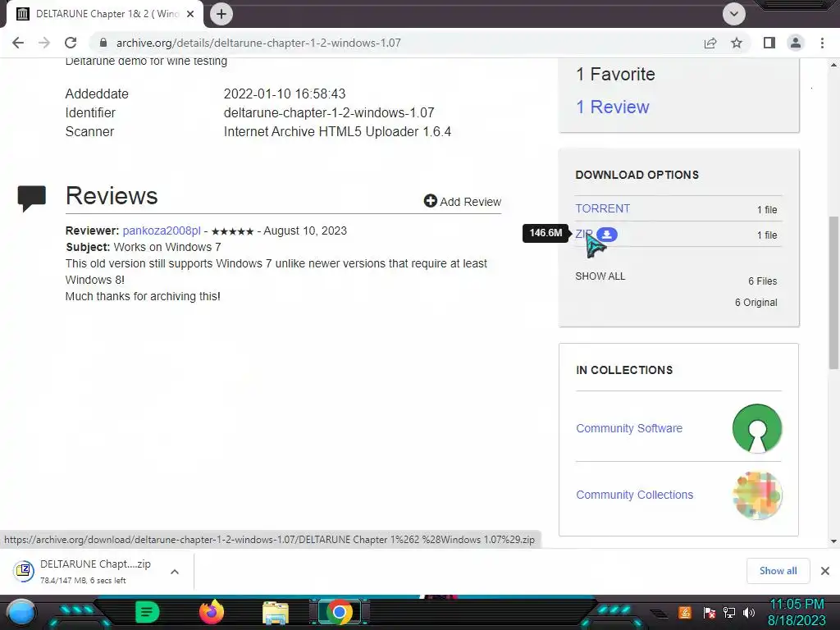Click the Add Review plus icon
Image resolution: width=840 pixels, height=630 pixels.
pyautogui.click(x=430, y=201)
